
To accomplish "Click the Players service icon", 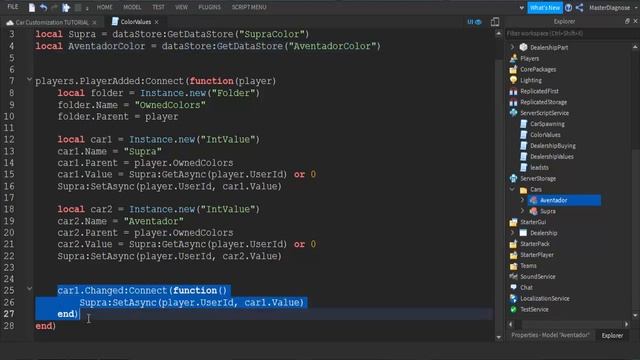I will 513,58.
